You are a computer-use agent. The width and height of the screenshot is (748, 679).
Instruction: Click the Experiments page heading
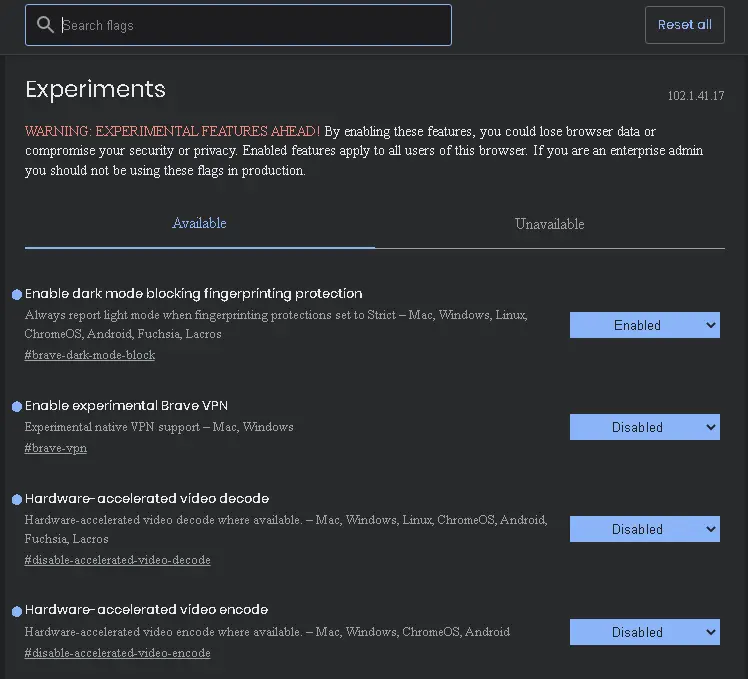tap(95, 90)
